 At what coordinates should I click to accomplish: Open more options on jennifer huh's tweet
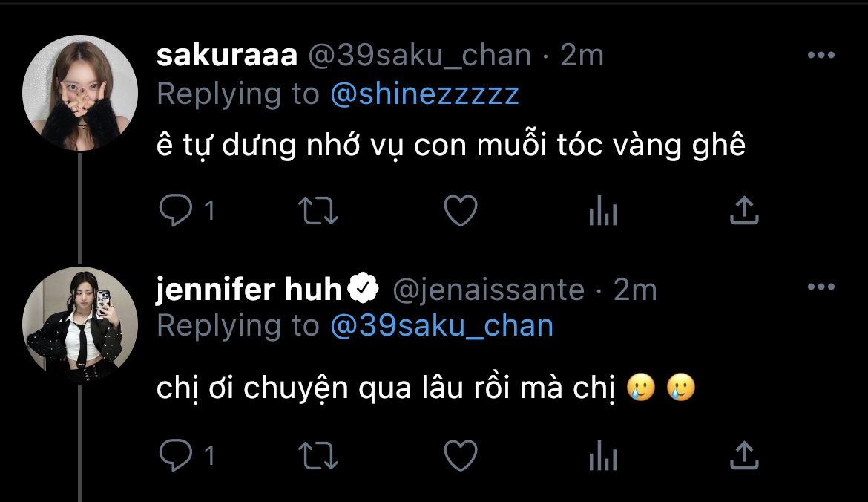pyautogui.click(x=821, y=288)
